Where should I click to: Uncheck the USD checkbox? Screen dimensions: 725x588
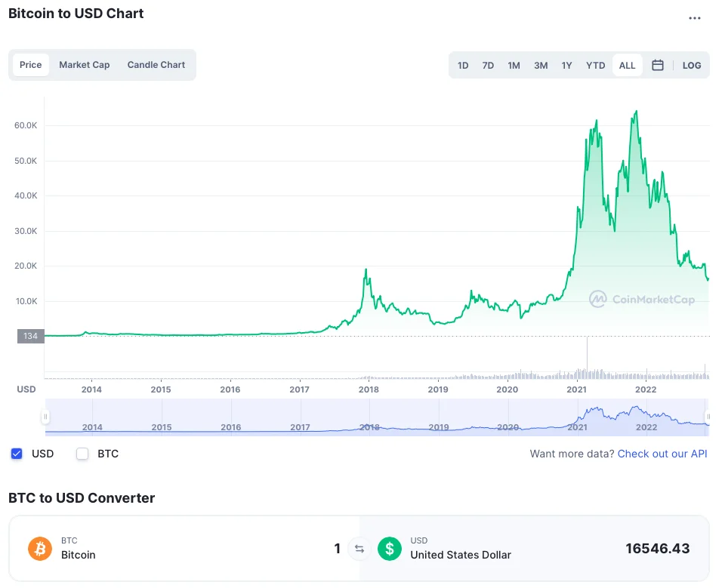click(17, 454)
